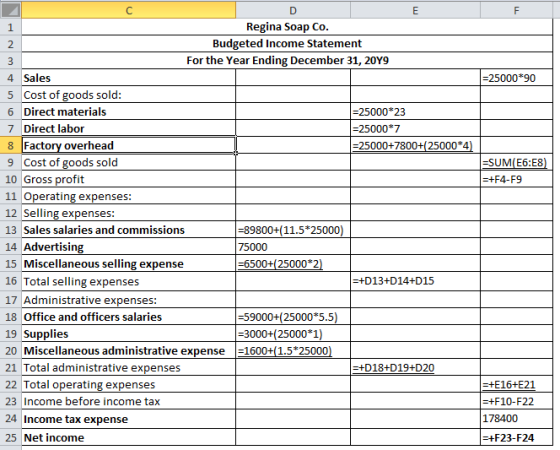560x450 pixels.
Task: Select the 'Sales' label cell
Action: (129, 78)
